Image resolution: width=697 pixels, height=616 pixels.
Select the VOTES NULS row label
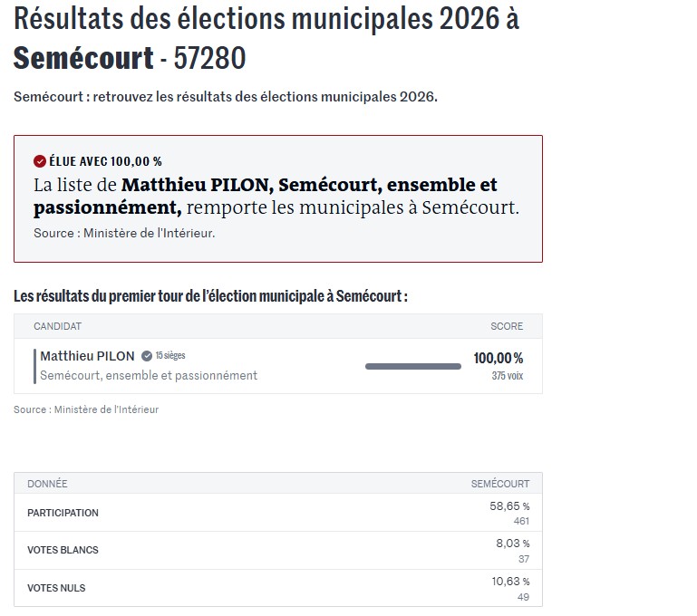click(56, 588)
